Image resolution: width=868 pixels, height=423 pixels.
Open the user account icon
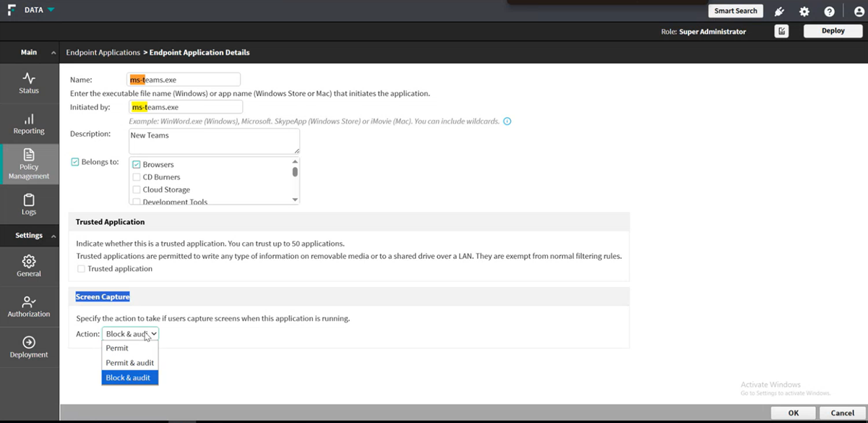[854, 12]
